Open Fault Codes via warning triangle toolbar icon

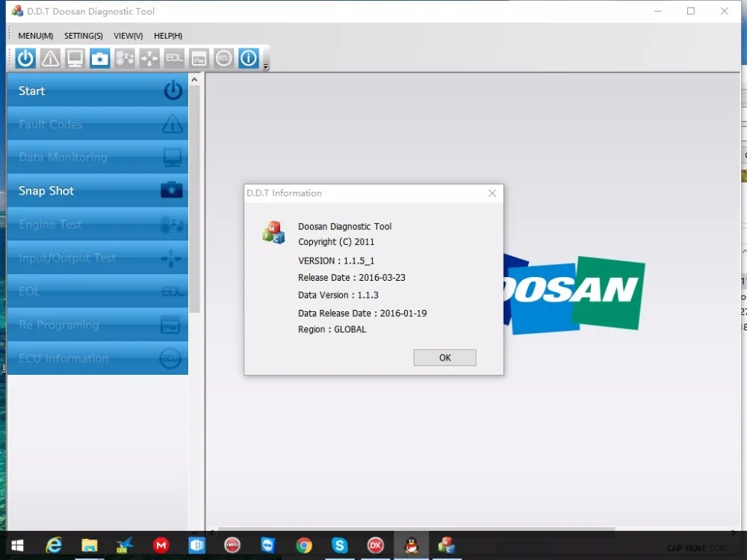[49, 57]
